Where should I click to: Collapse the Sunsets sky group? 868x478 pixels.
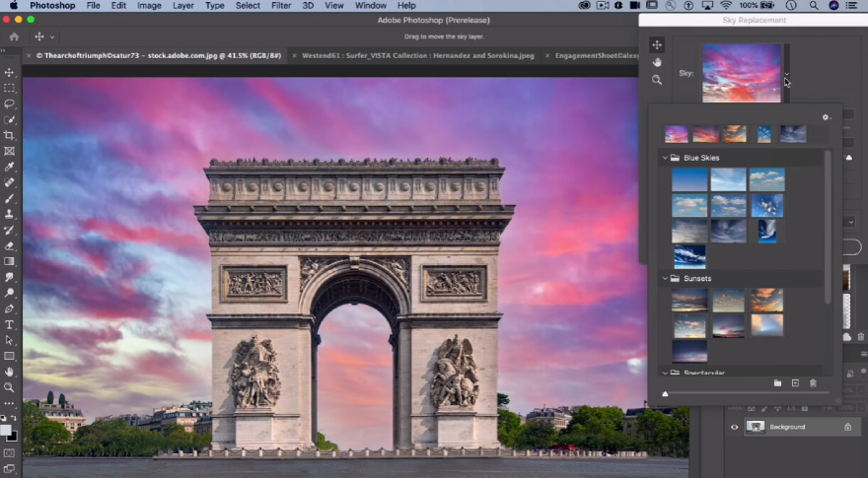point(665,279)
